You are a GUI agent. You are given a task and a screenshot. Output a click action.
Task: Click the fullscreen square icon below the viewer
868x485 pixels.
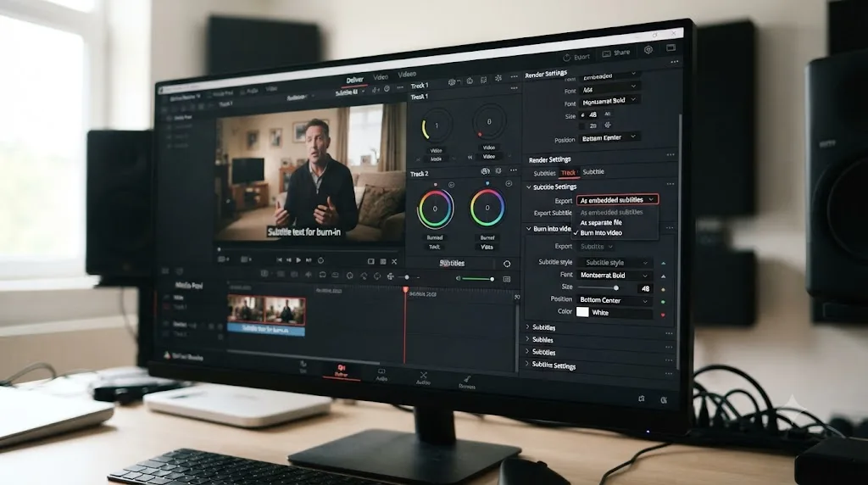click(371, 261)
